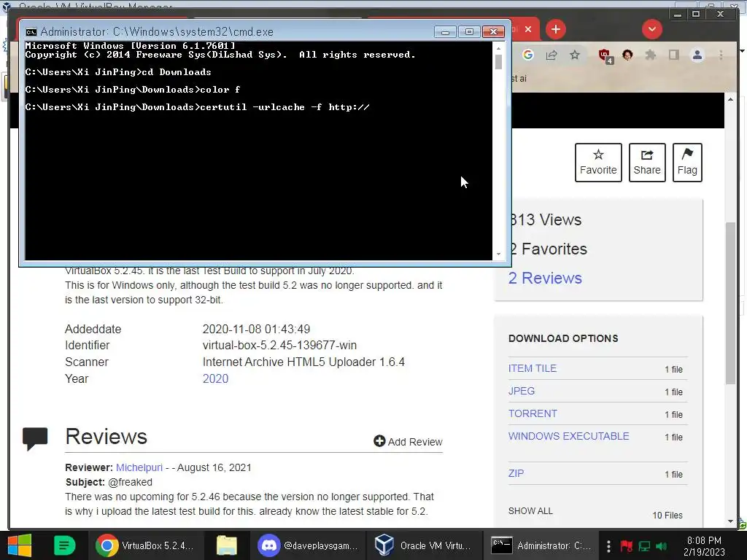The width and height of the screenshot is (747, 560).
Task: Open the Windows Start button
Action: 20,545
